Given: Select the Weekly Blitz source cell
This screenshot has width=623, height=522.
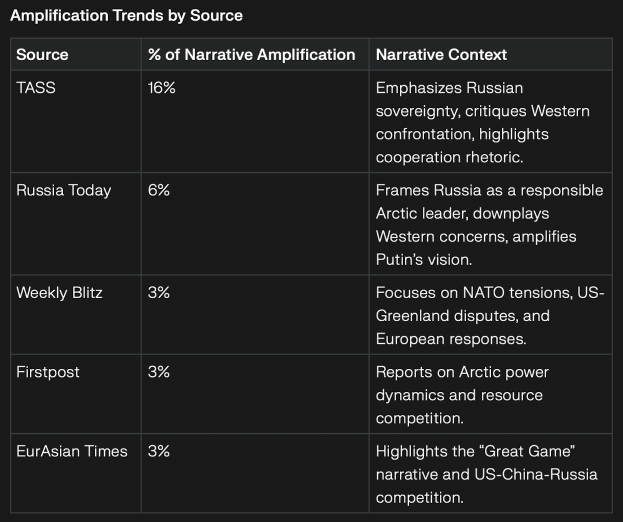Looking at the screenshot, I should point(59,292).
